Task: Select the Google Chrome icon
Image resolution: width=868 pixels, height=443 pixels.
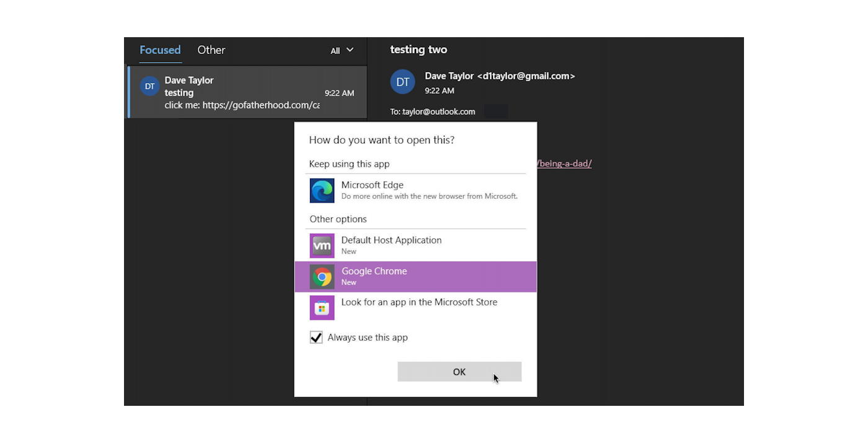Action: (x=322, y=276)
